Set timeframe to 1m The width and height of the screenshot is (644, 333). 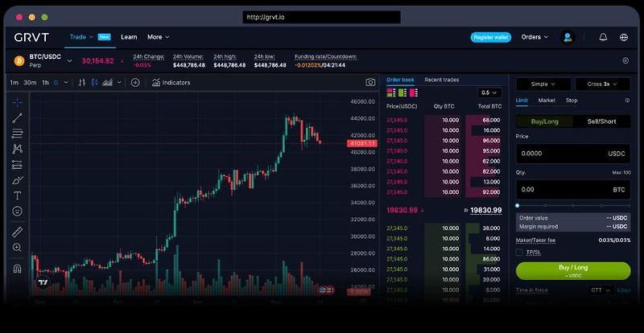pyautogui.click(x=14, y=83)
